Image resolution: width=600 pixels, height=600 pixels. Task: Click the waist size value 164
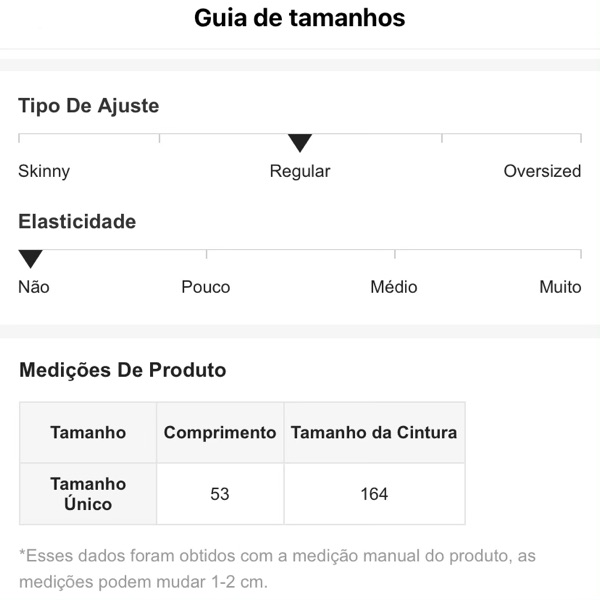[x=374, y=494]
